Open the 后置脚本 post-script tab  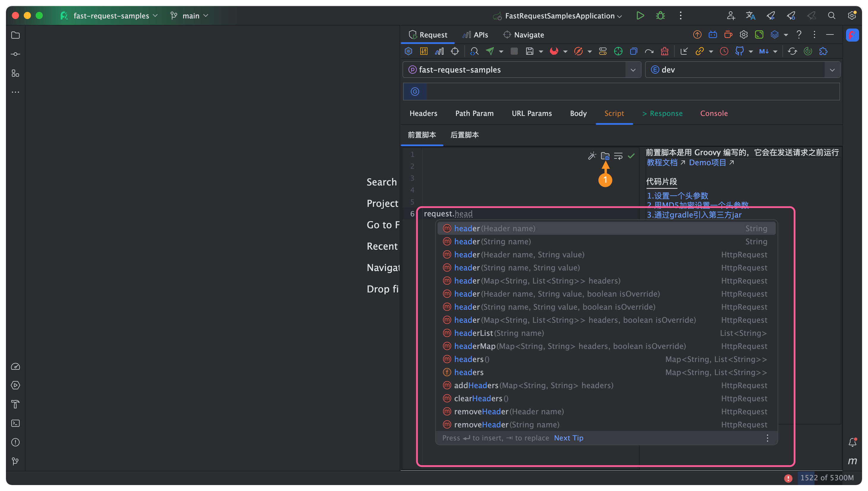(464, 135)
